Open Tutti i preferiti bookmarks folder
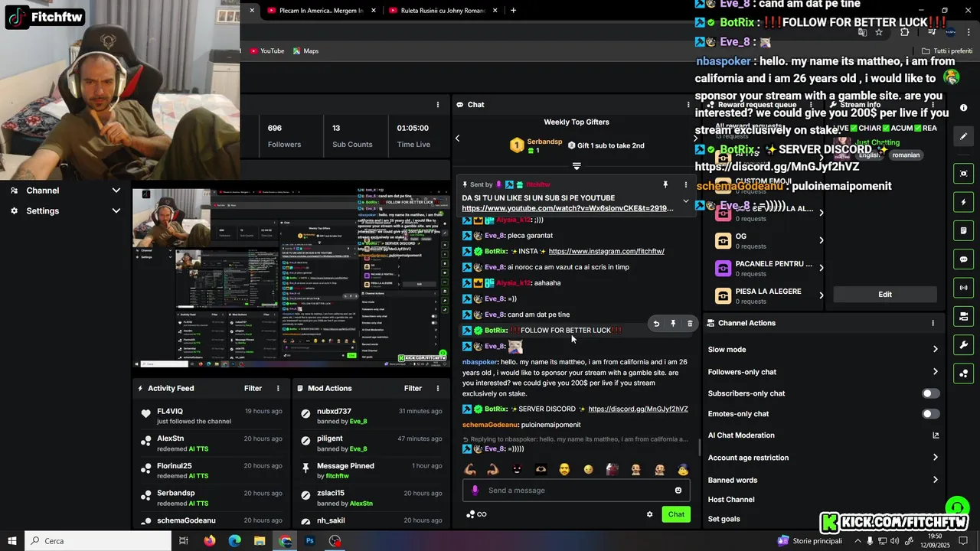This screenshot has height=551, width=980. pyautogui.click(x=947, y=51)
